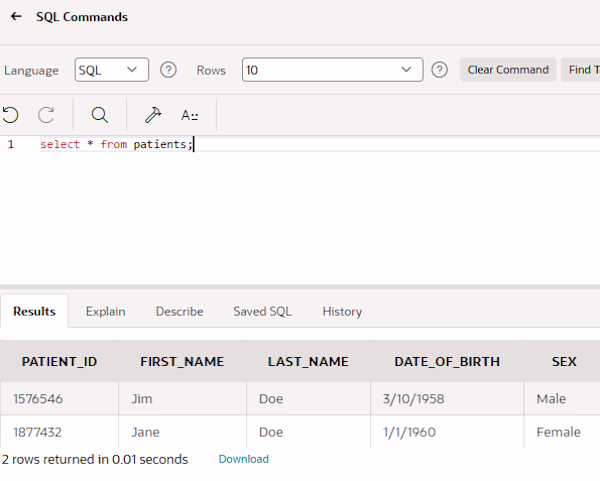
Task: Undo the last edit in editor toolbar
Action: [x=10, y=115]
